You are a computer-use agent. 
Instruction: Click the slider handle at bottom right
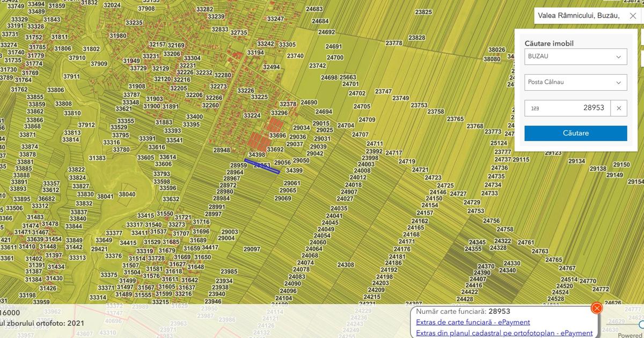[642, 325]
